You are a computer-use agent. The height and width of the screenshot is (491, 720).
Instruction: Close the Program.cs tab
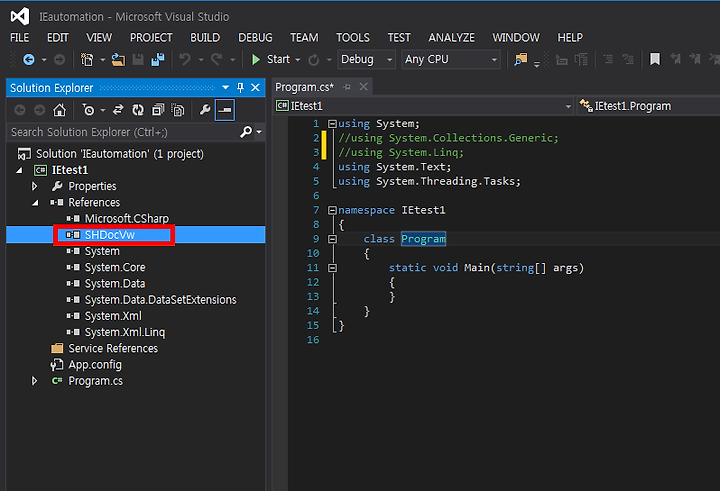pos(363,87)
